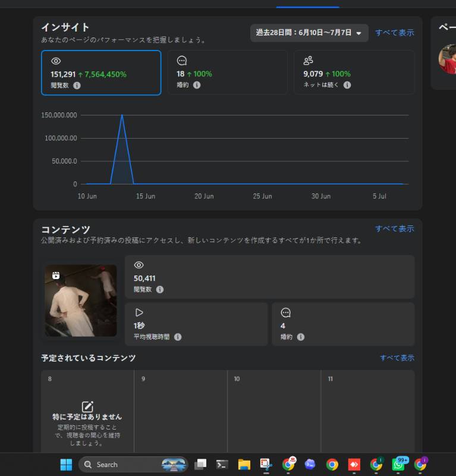The height and width of the screenshot is (476, 456).
Task: Select day 11 in scheduled content calendar
Action: click(367, 411)
